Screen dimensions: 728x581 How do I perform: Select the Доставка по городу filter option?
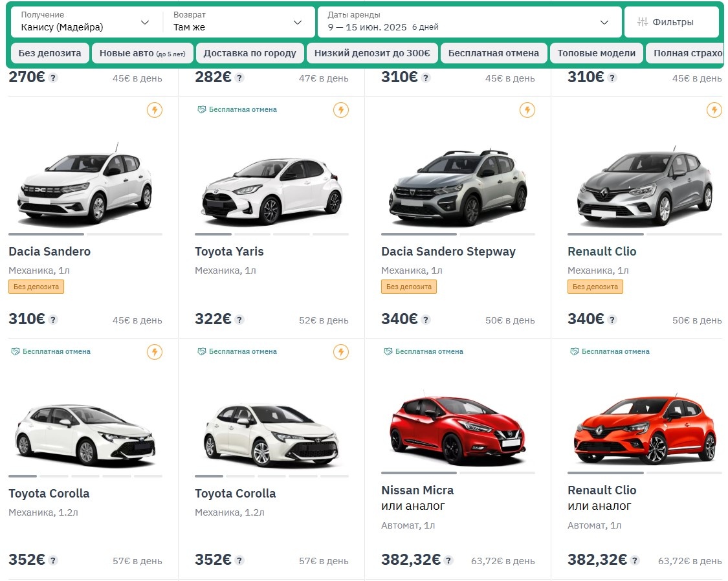250,53
